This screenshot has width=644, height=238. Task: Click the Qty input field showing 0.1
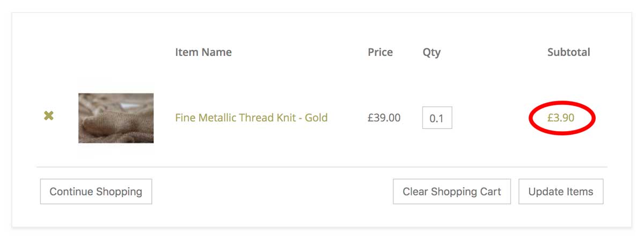[x=437, y=118]
